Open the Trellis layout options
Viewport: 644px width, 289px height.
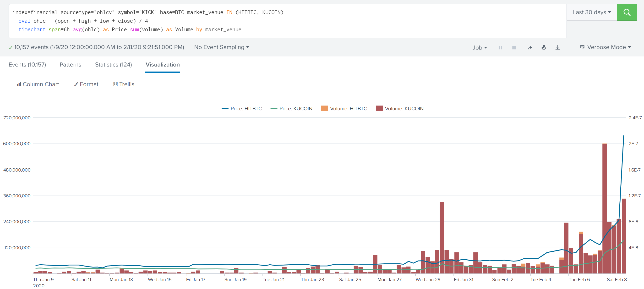[123, 84]
